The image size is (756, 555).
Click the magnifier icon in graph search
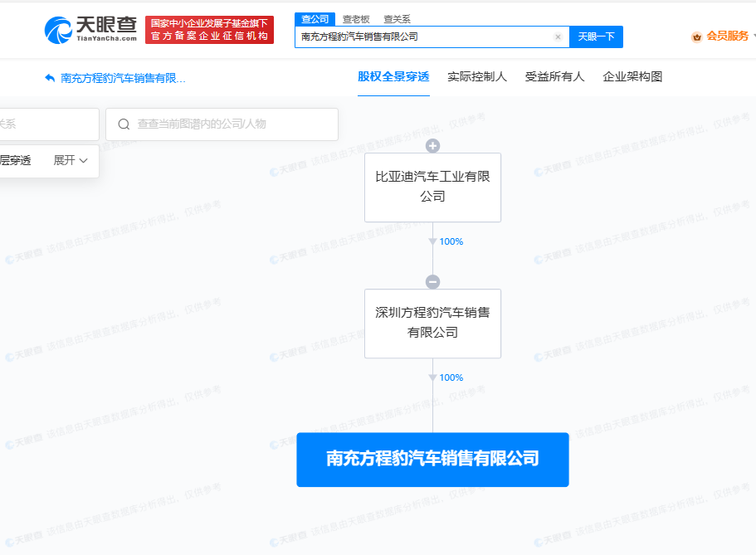(124, 124)
